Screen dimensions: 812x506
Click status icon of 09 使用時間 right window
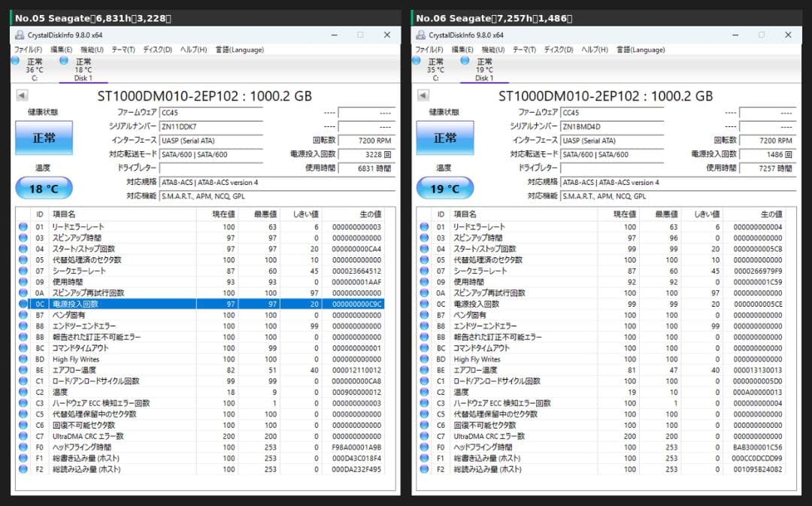424,282
